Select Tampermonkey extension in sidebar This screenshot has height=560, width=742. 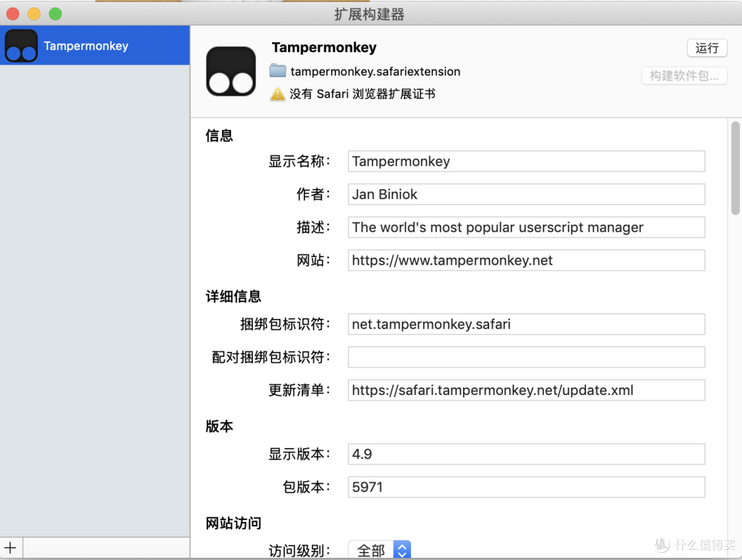tap(95, 45)
